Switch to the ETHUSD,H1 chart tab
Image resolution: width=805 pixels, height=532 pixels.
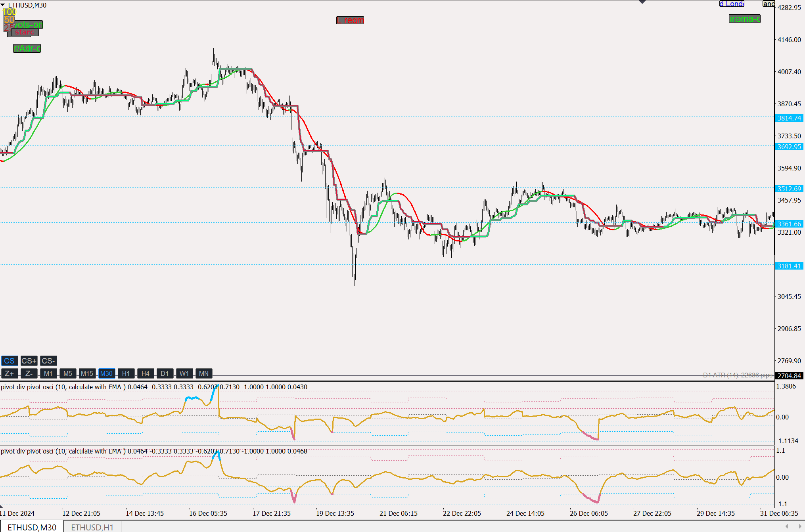[x=92, y=527]
